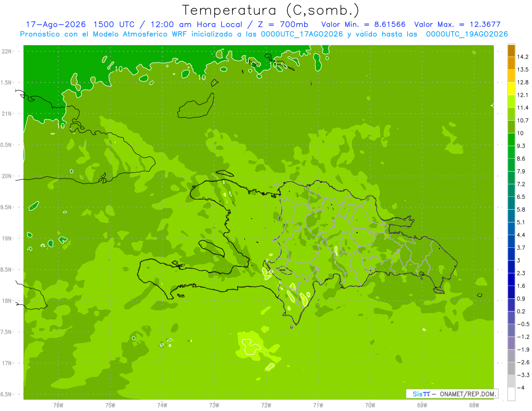Click the '13.5' colorbar label
The width and height of the screenshot is (532, 411).
524,70
